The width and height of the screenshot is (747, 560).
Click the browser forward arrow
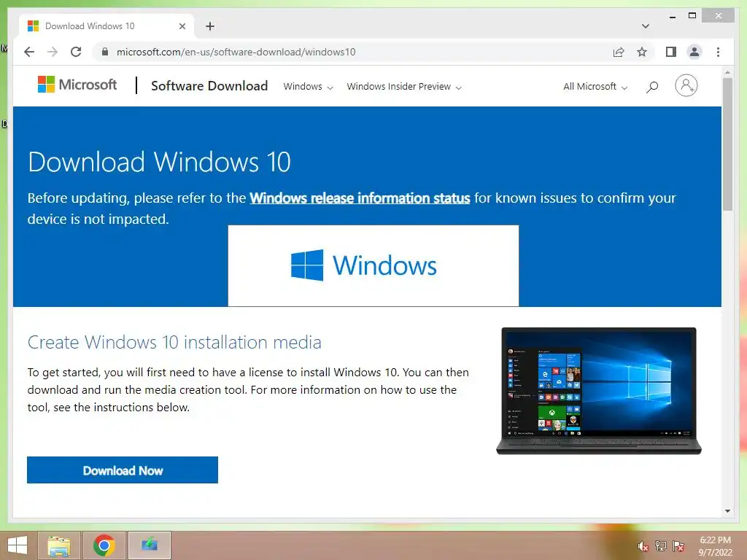(53, 52)
